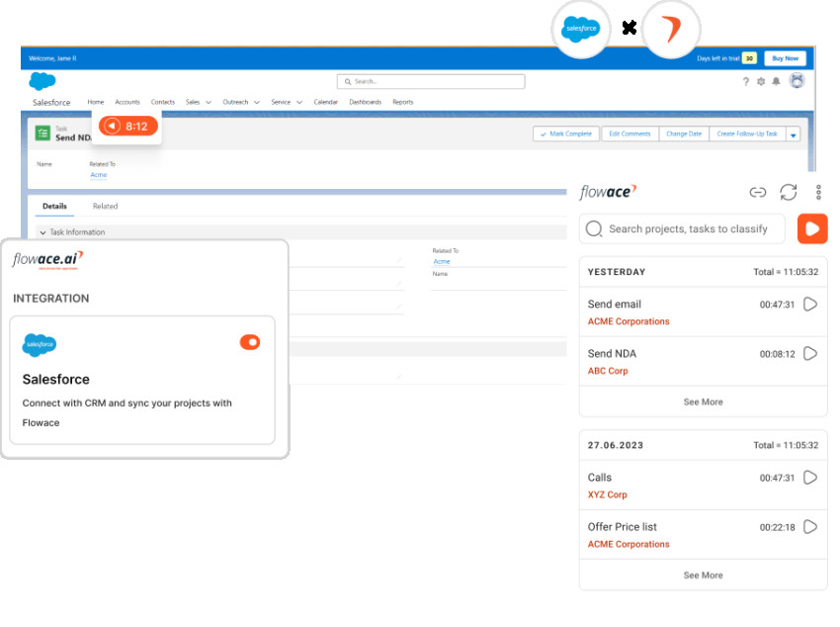Image resolution: width=840 pixels, height=627 pixels.
Task: Toggle the Salesforce integration switch
Action: tap(250, 342)
